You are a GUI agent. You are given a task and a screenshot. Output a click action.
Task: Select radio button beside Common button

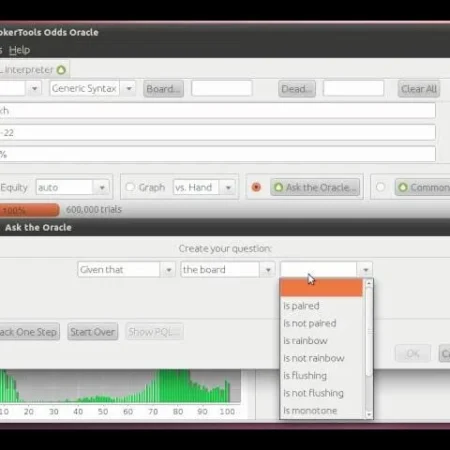(x=380, y=187)
